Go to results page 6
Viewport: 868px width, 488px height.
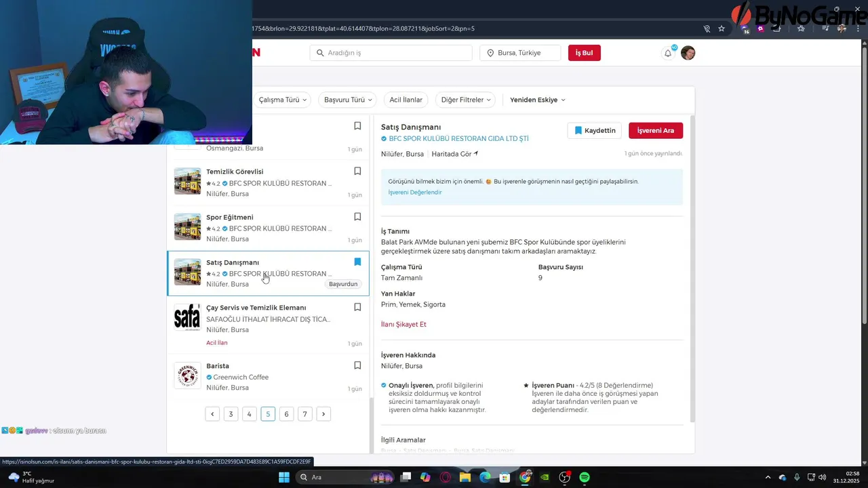(x=286, y=414)
